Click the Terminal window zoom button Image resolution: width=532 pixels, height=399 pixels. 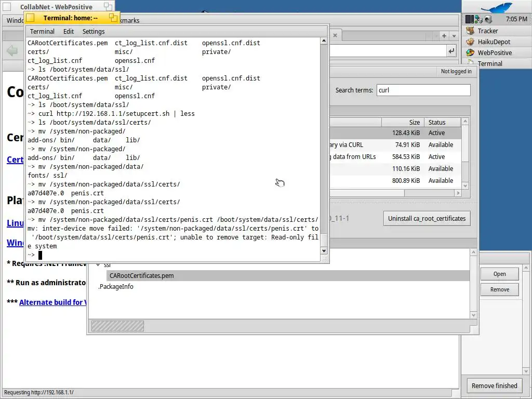113,17
